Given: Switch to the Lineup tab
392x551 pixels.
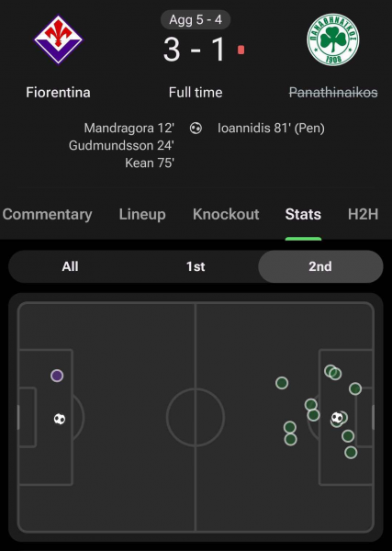Looking at the screenshot, I should (142, 214).
